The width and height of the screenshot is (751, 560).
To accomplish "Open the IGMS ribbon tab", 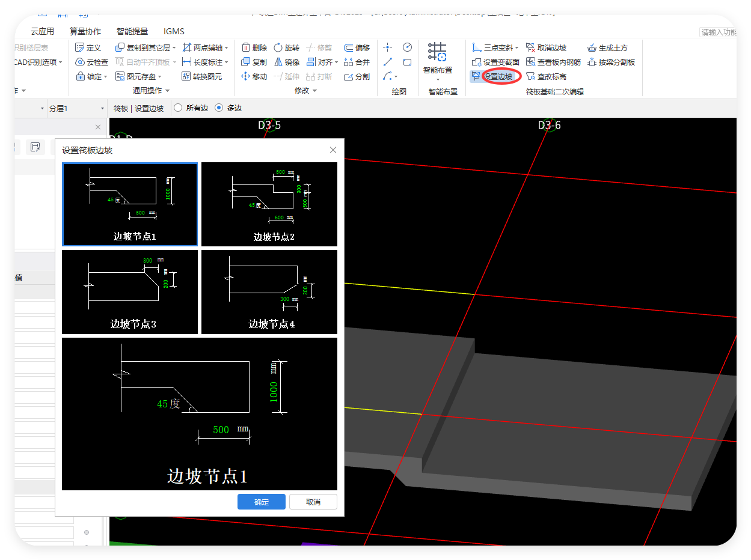I will [174, 31].
